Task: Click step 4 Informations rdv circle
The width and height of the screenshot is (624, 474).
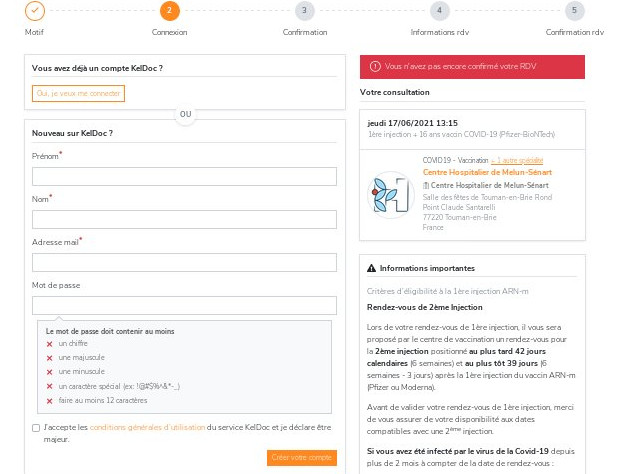Action: [x=439, y=10]
